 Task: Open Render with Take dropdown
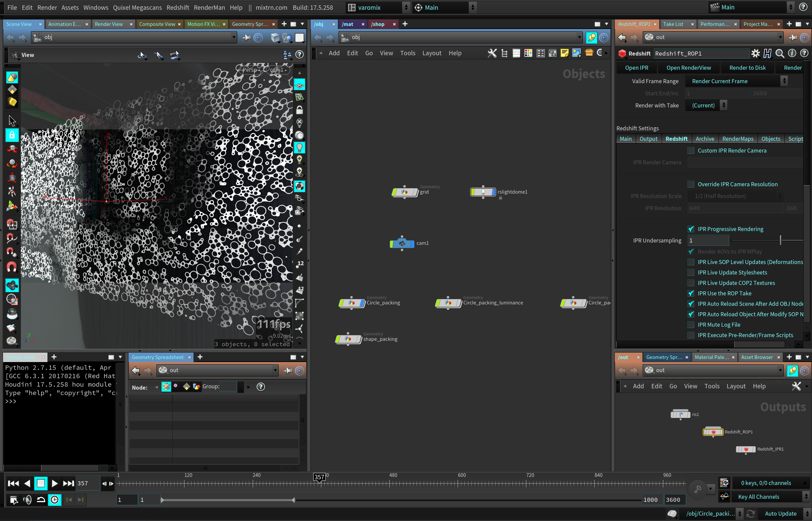coord(707,105)
